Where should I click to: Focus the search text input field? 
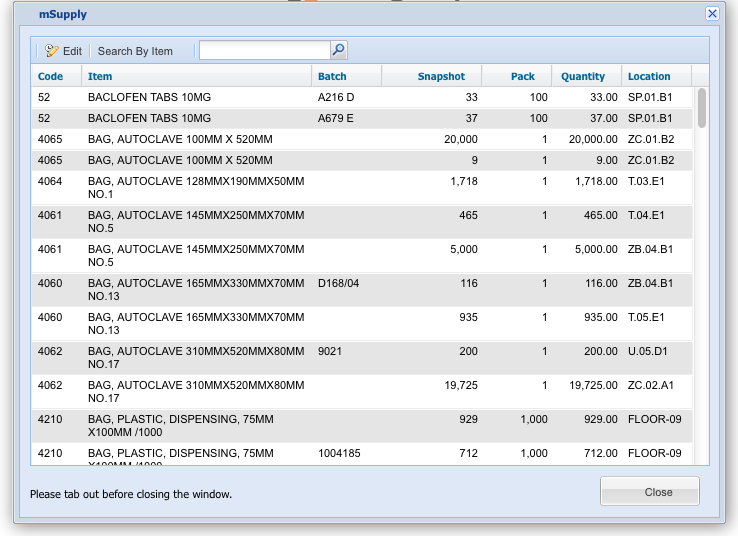264,50
